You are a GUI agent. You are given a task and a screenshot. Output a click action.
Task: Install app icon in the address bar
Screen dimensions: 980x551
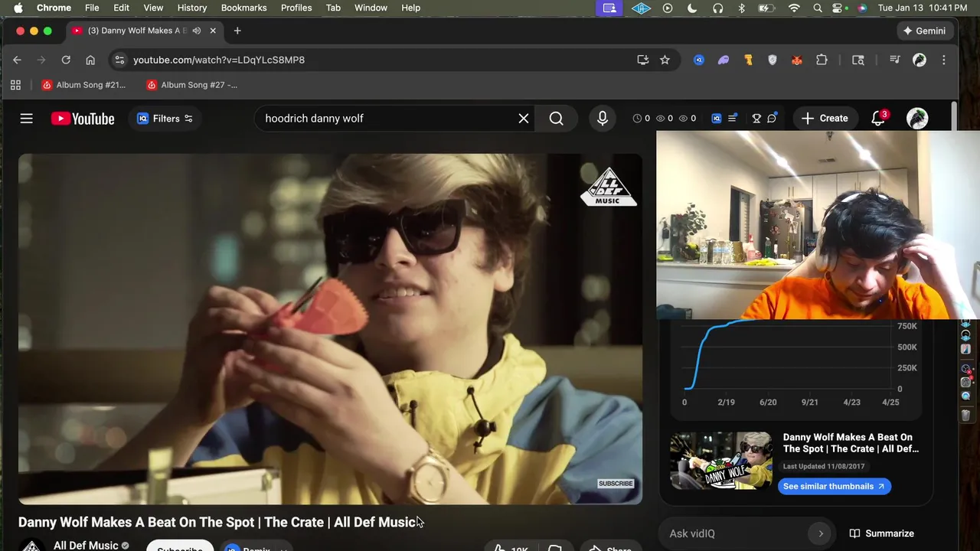(x=643, y=60)
